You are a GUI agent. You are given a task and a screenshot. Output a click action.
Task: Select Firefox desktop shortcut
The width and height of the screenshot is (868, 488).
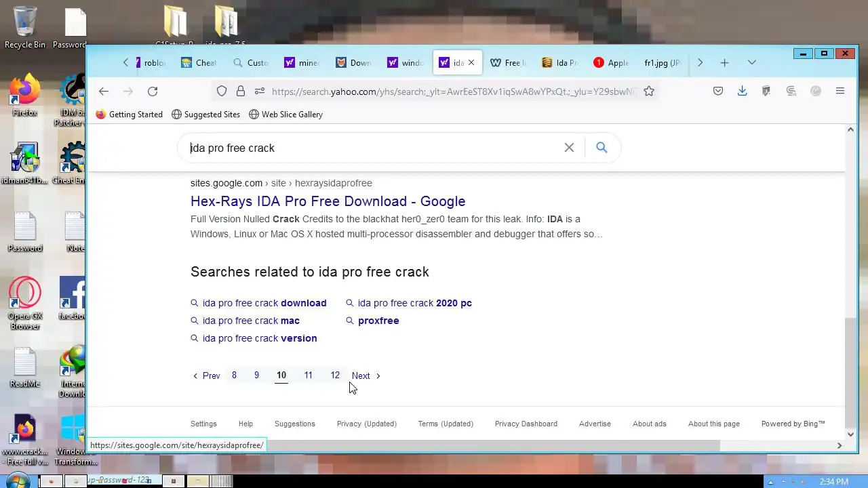tap(24, 96)
